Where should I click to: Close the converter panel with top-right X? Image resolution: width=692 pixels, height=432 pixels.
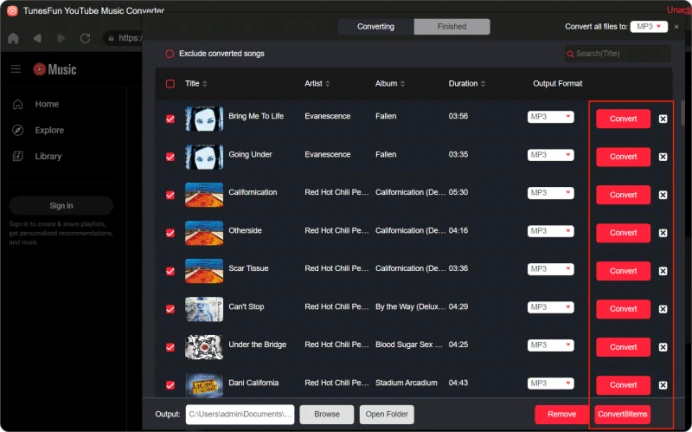(x=676, y=27)
